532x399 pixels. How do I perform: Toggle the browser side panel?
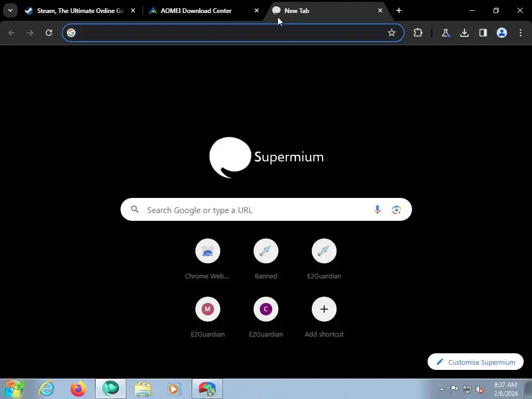click(x=483, y=33)
